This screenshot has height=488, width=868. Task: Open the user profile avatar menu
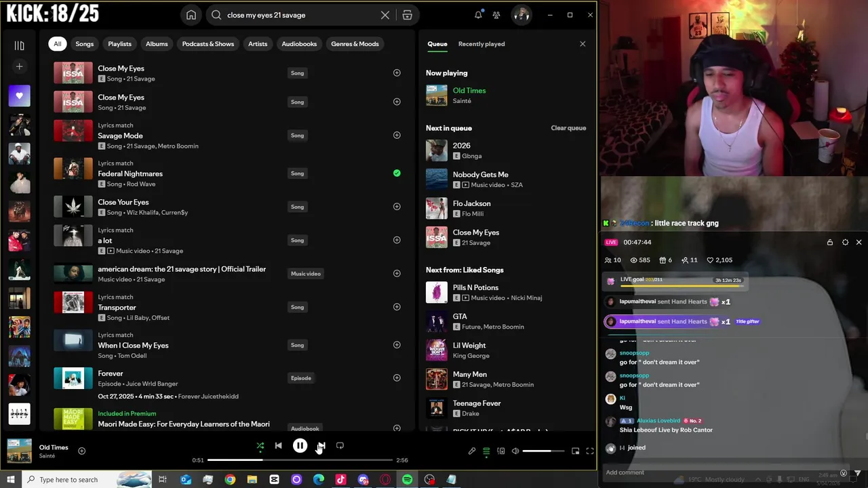click(x=521, y=15)
